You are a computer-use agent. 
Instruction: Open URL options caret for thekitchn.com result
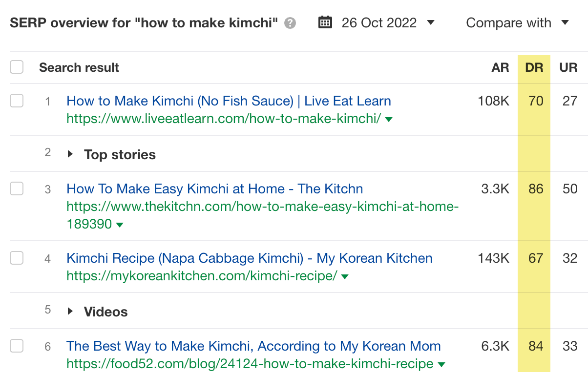pyautogui.click(x=119, y=225)
